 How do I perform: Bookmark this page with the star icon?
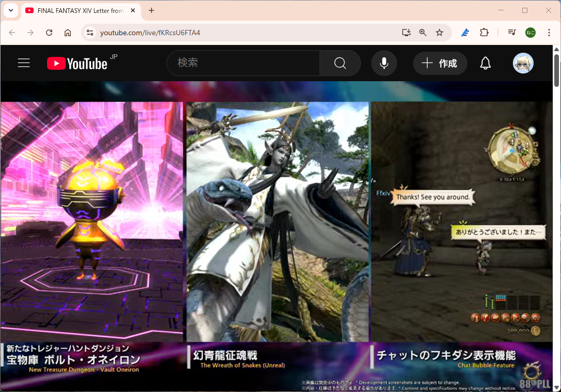(x=439, y=33)
